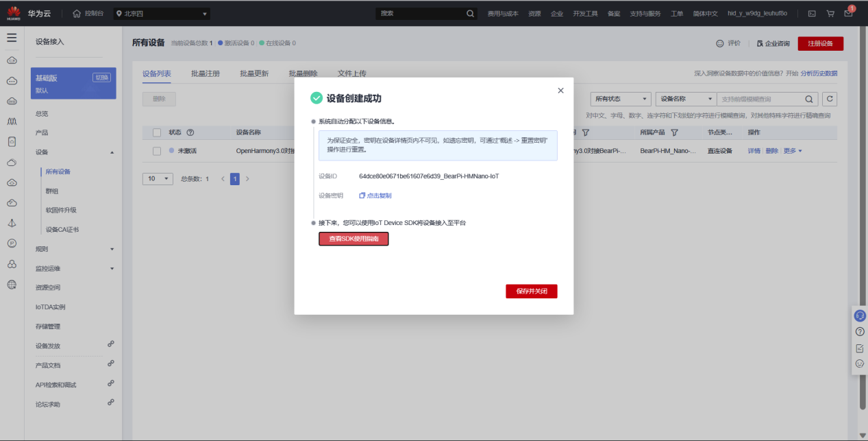This screenshot has width=868, height=441.
Task: Click the floating smiley rating icon
Action: (x=860, y=363)
